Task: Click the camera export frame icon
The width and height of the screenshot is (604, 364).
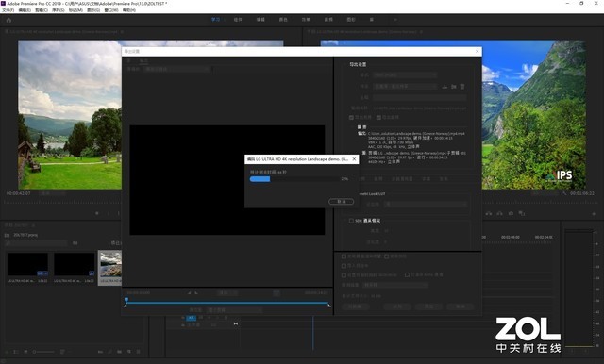Action: point(511,213)
